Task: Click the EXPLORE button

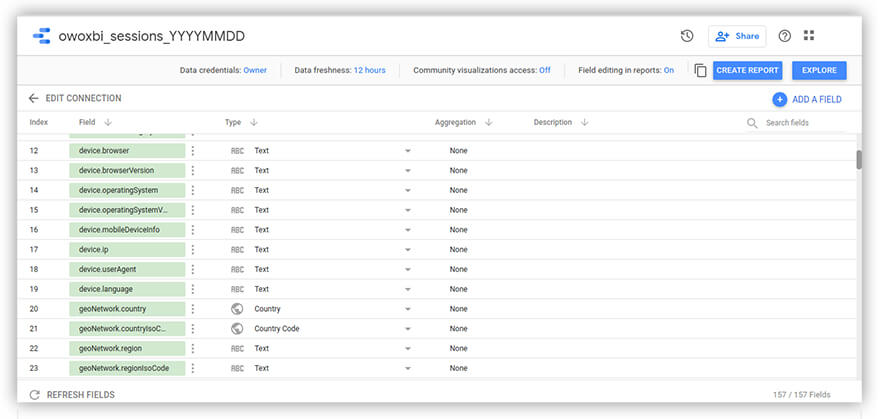Action: pos(819,71)
